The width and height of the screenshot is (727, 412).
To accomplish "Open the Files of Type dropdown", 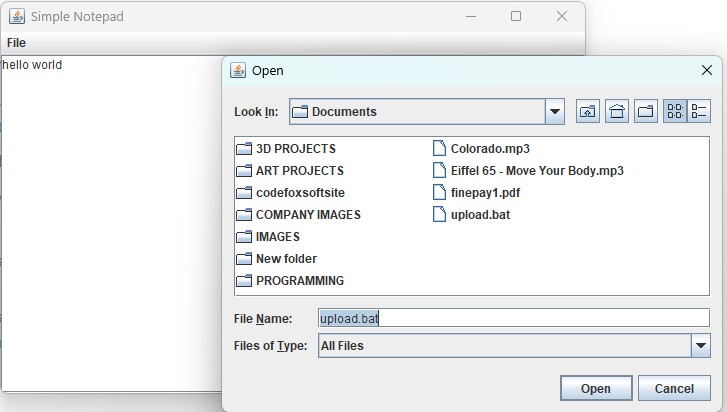I will pyautogui.click(x=701, y=346).
